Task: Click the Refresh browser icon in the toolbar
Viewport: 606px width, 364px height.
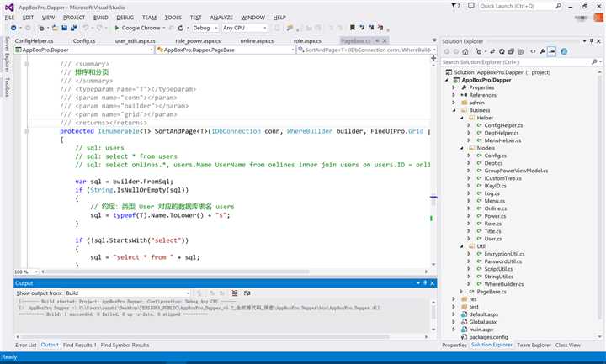Action: coord(180,28)
